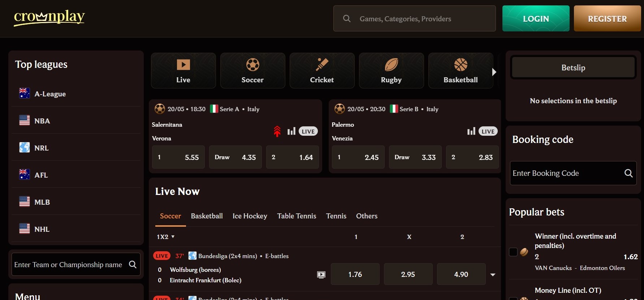Screen dimensions: 644x300
Task: Focus the Enter Team or Championship field
Action: (76, 265)
